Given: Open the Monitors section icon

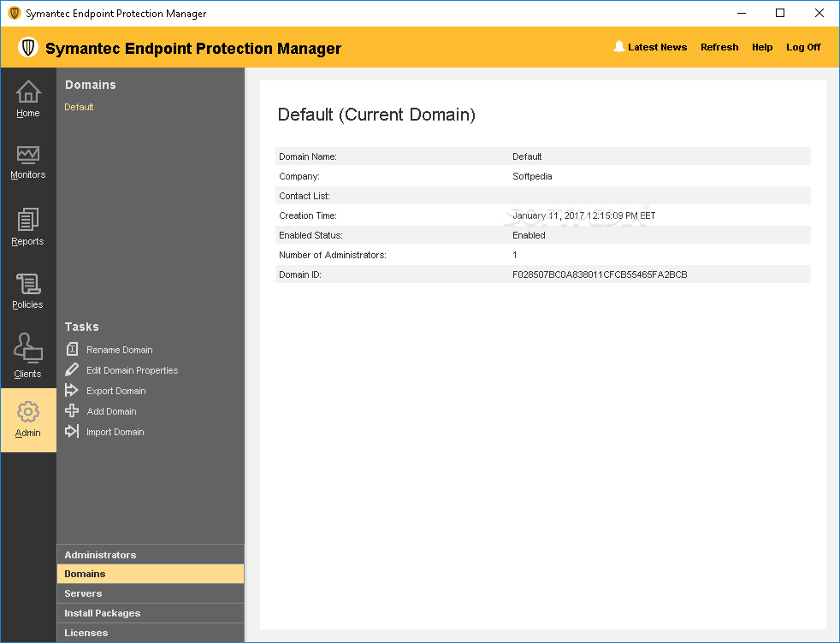Looking at the screenshot, I should coord(28,156).
